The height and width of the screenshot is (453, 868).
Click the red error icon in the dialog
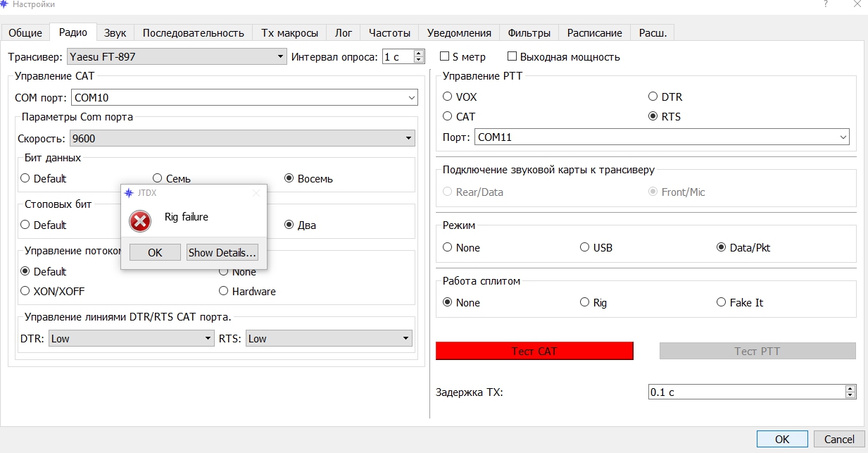coord(140,221)
